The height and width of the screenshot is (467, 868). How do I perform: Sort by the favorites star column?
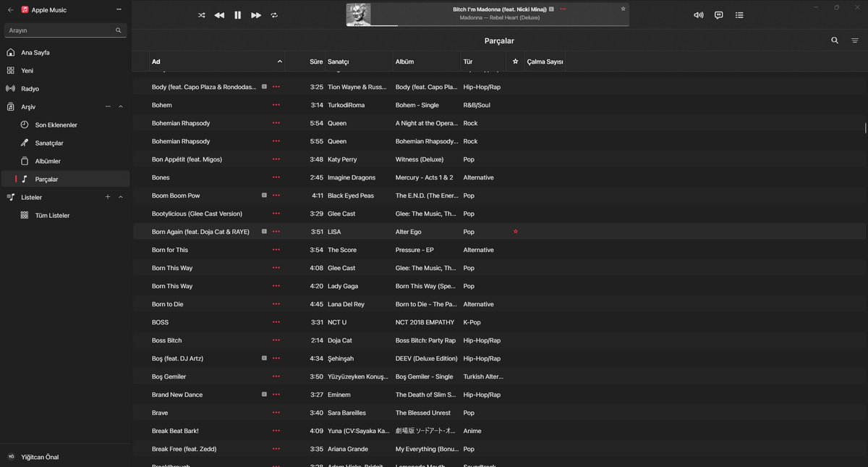tap(515, 62)
